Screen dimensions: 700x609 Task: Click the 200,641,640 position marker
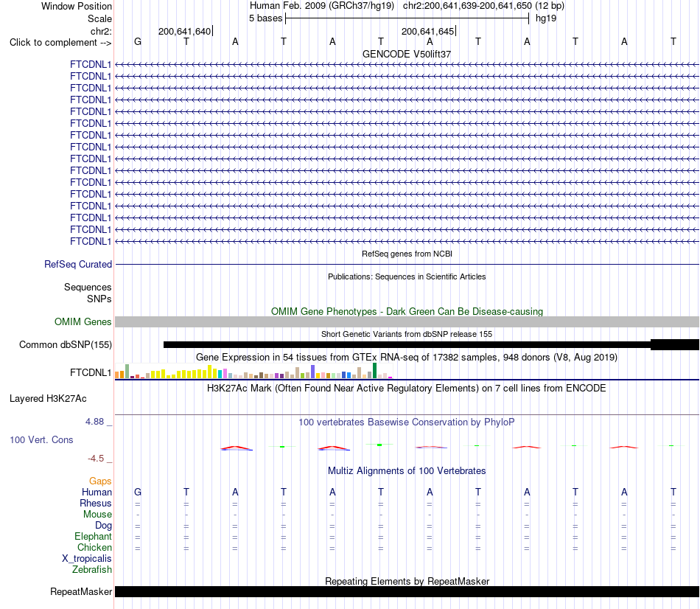tap(184, 31)
